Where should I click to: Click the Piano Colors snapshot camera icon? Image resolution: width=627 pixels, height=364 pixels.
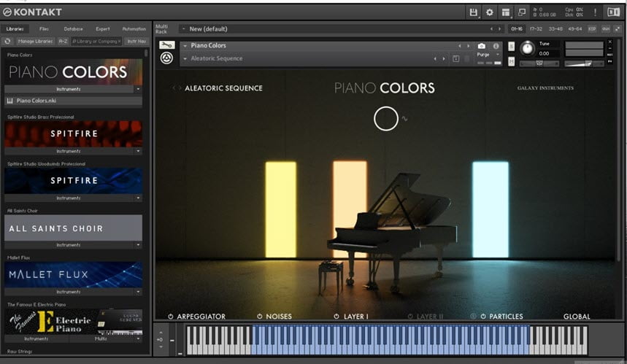pos(482,46)
